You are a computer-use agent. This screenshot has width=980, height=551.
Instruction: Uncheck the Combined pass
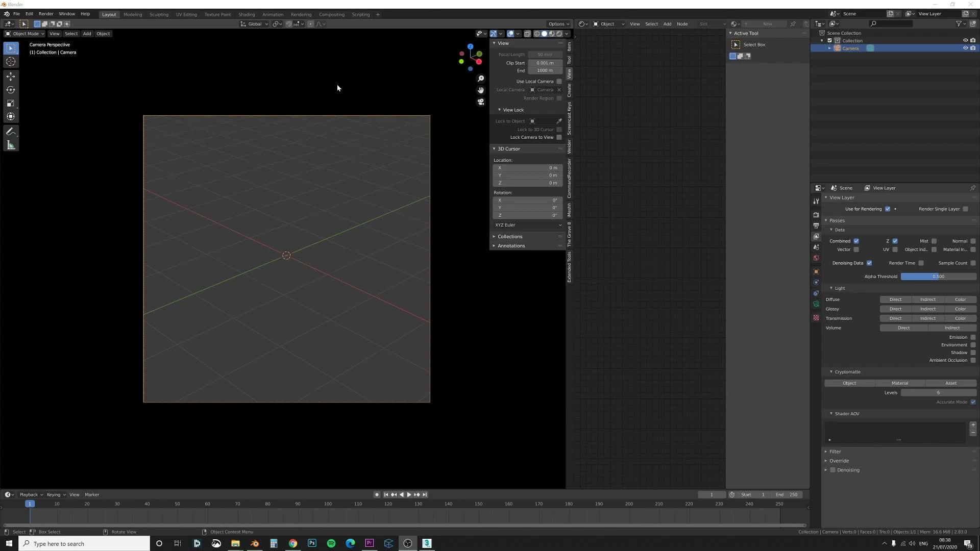[x=856, y=241]
